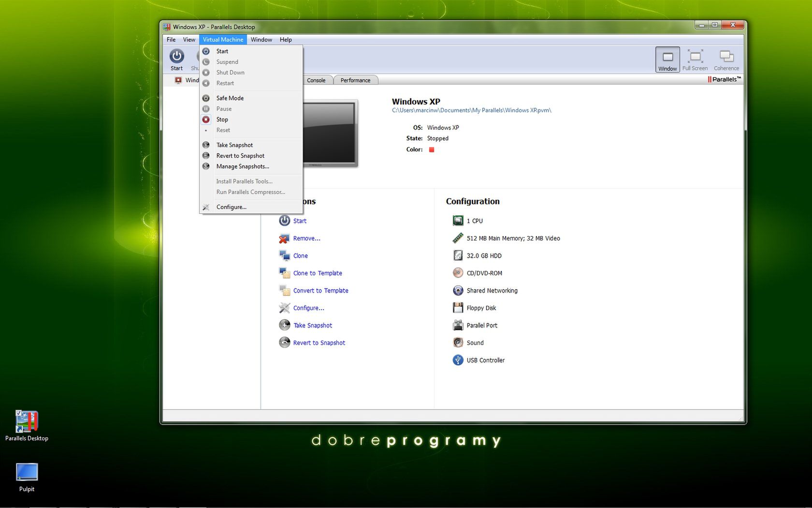This screenshot has height=508, width=812.
Task: Select Windows XP item in sidebar list
Action: tap(187, 80)
